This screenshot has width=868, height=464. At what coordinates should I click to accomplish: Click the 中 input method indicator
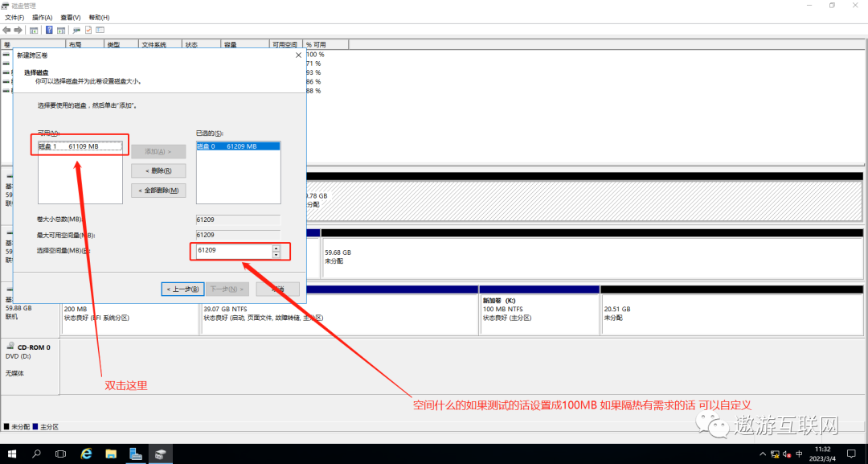tap(800, 454)
